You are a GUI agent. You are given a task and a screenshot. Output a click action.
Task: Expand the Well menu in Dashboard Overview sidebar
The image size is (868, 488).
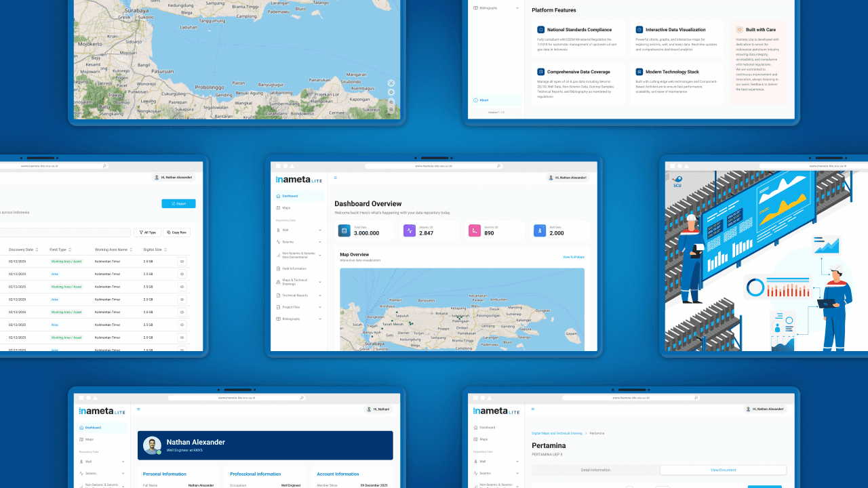tap(320, 230)
